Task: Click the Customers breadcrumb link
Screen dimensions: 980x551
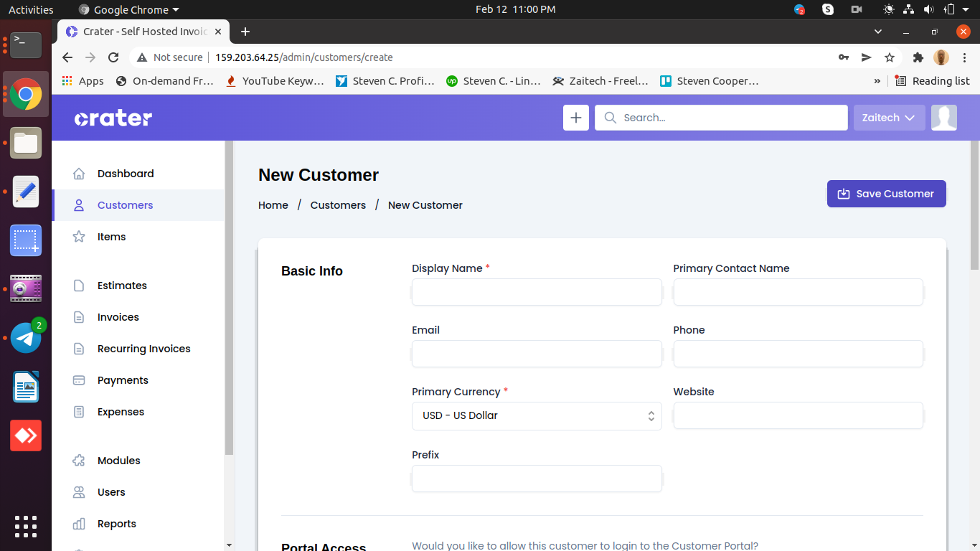Action: (x=338, y=205)
